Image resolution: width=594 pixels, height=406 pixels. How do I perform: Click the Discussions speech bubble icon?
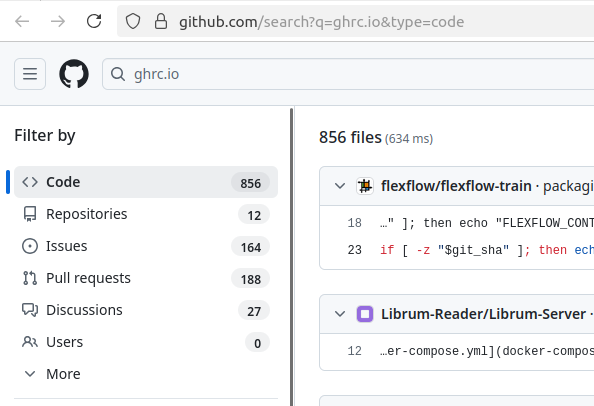pos(30,310)
